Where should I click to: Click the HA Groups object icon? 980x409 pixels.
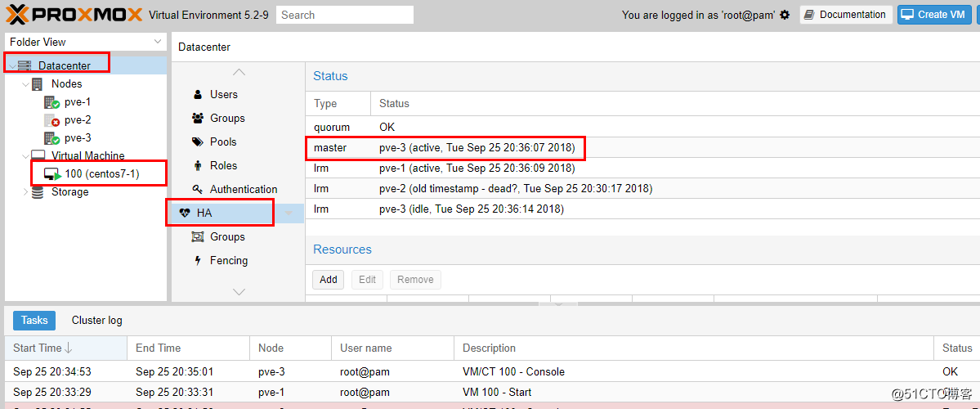198,237
